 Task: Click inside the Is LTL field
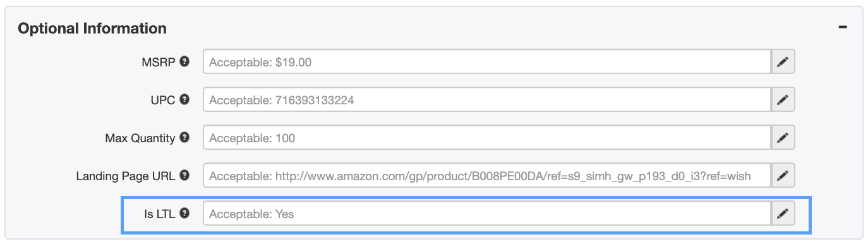click(x=487, y=214)
